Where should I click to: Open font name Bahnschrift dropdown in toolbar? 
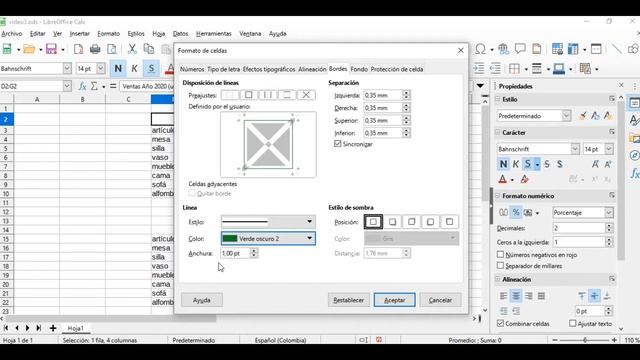67,69
